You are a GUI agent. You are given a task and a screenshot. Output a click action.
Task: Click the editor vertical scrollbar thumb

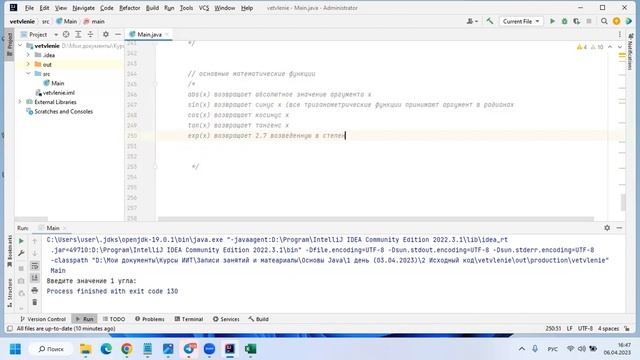[623, 202]
